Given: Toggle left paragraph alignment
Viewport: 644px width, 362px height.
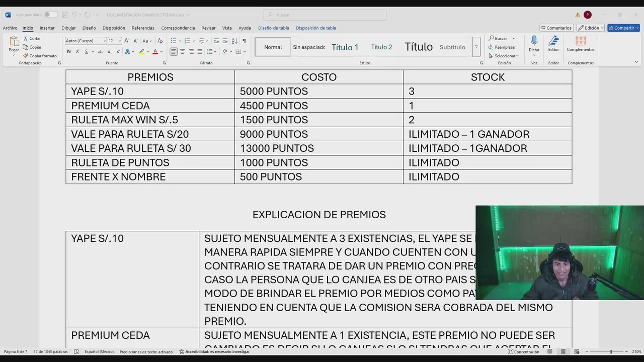Looking at the screenshot, I should [174, 52].
